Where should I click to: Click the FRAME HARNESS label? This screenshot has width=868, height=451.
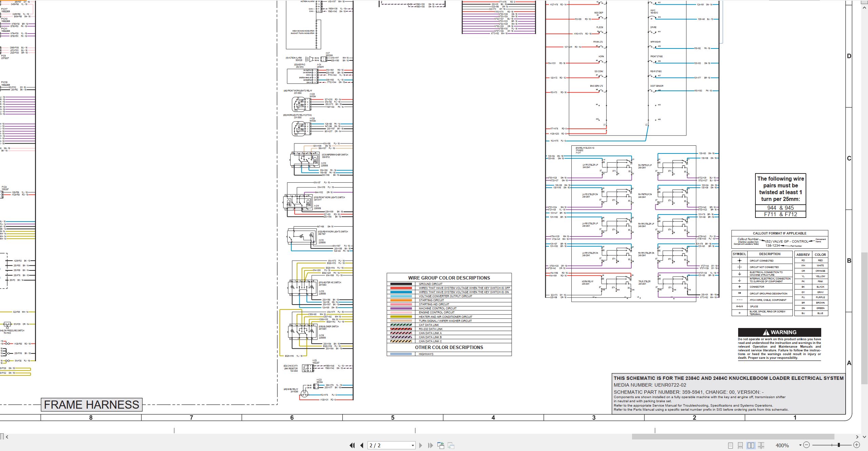(x=92, y=405)
